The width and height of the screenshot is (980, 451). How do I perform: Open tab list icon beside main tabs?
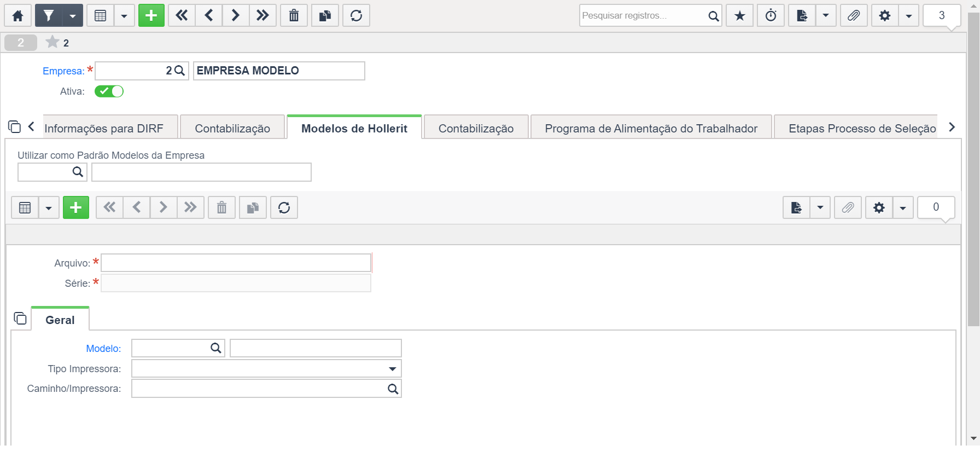coord(14,127)
